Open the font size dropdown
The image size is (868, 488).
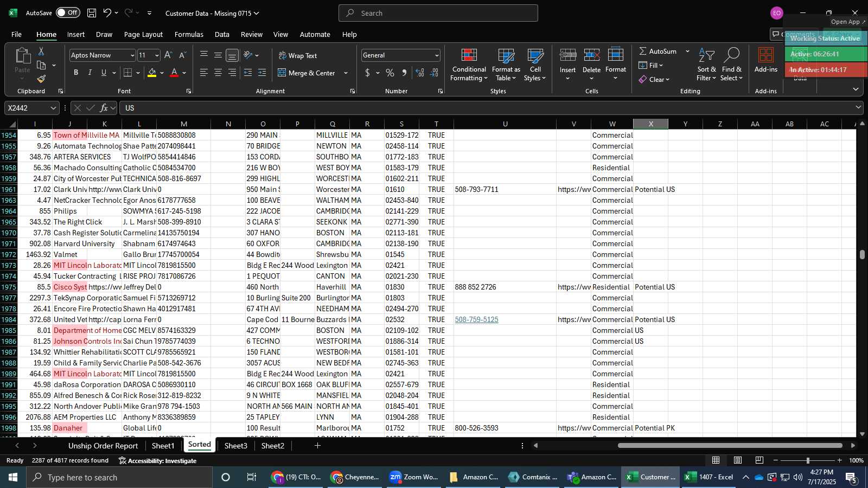point(157,55)
